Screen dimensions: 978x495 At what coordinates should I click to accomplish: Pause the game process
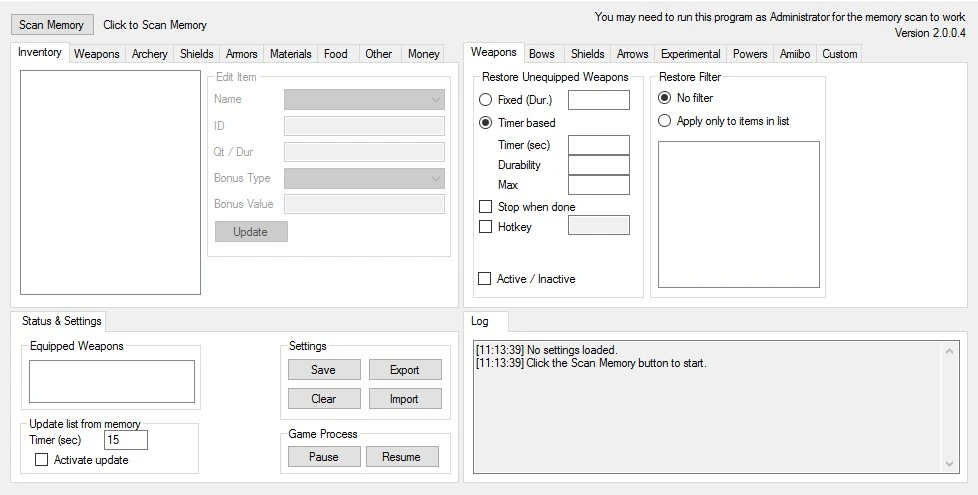pos(324,457)
